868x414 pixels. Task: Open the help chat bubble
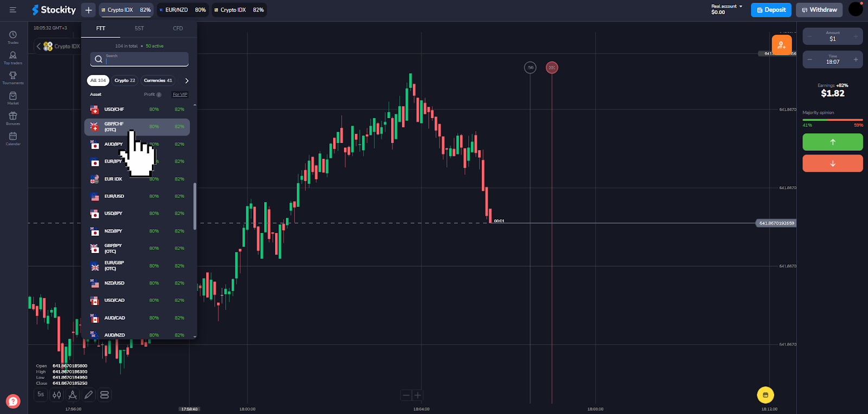pos(13,401)
